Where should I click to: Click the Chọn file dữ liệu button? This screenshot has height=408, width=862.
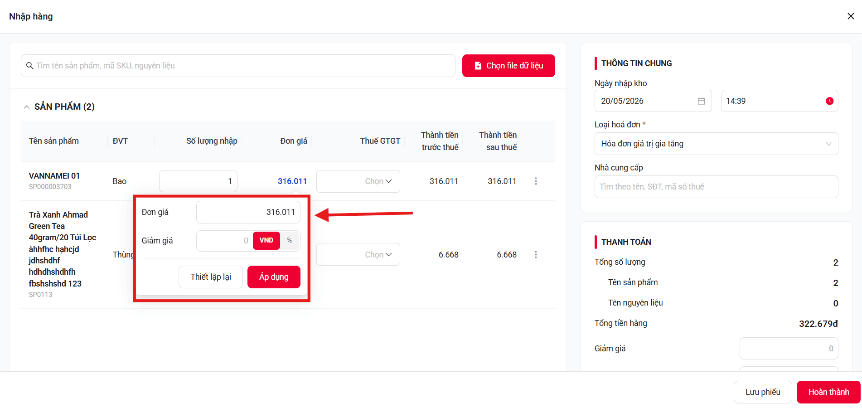(509, 65)
